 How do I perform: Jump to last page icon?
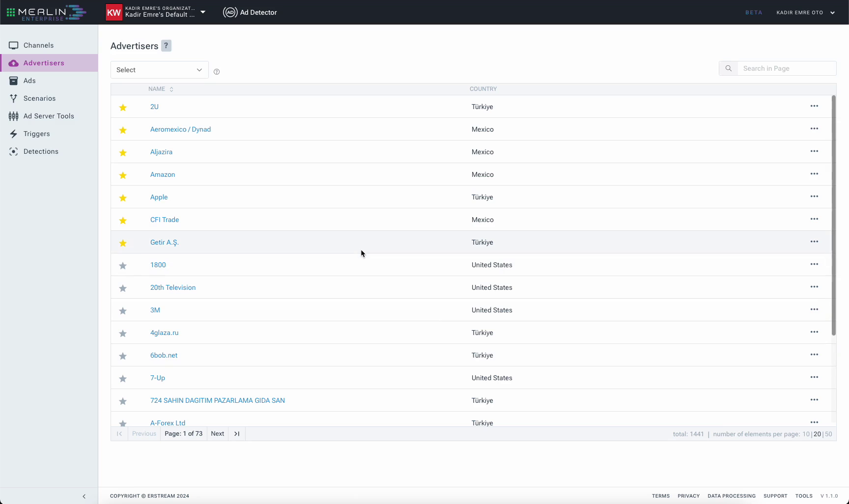pyautogui.click(x=237, y=434)
